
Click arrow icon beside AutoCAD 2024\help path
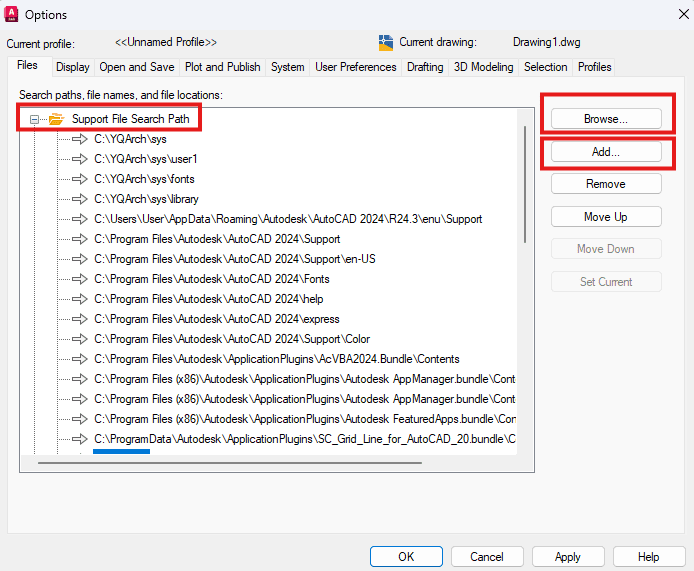click(x=80, y=299)
